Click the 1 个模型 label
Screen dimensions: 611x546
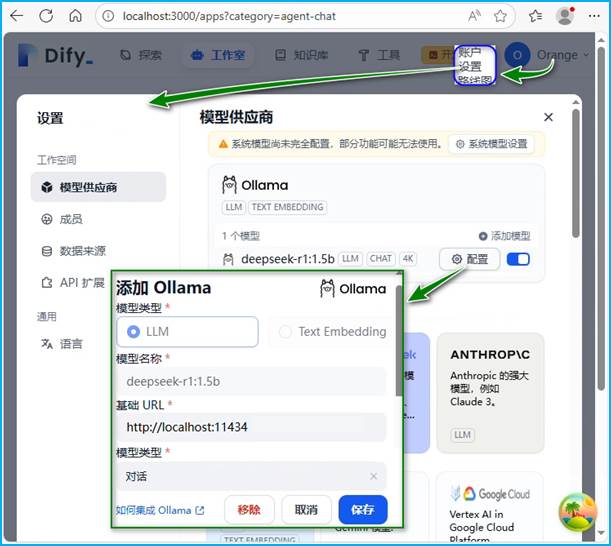click(241, 236)
